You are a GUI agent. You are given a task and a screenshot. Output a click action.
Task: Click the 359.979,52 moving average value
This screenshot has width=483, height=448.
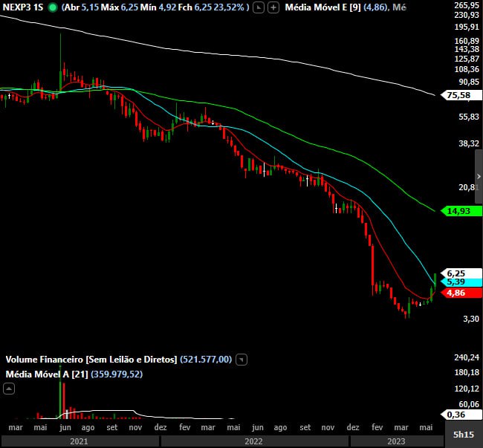(117, 374)
